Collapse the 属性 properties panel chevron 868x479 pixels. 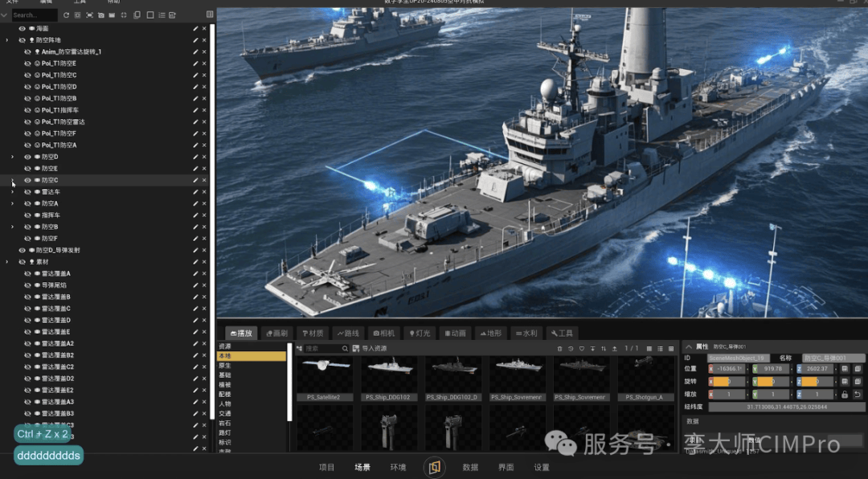(688, 346)
